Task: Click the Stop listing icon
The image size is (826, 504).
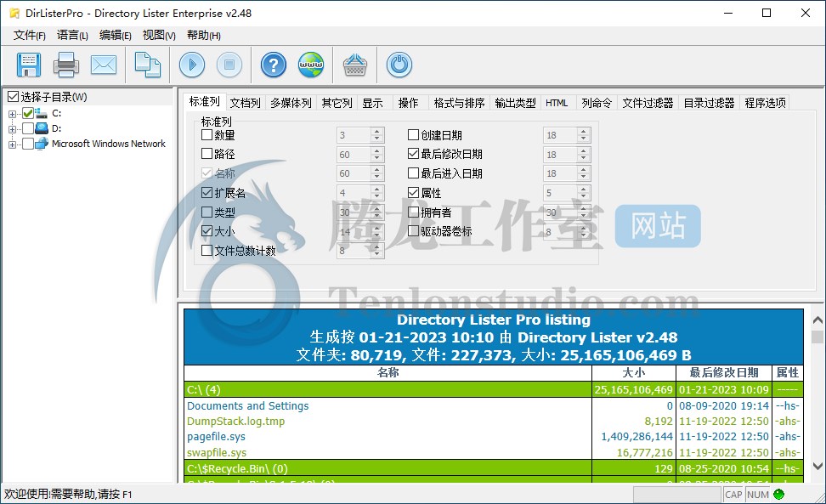Action: click(x=229, y=65)
